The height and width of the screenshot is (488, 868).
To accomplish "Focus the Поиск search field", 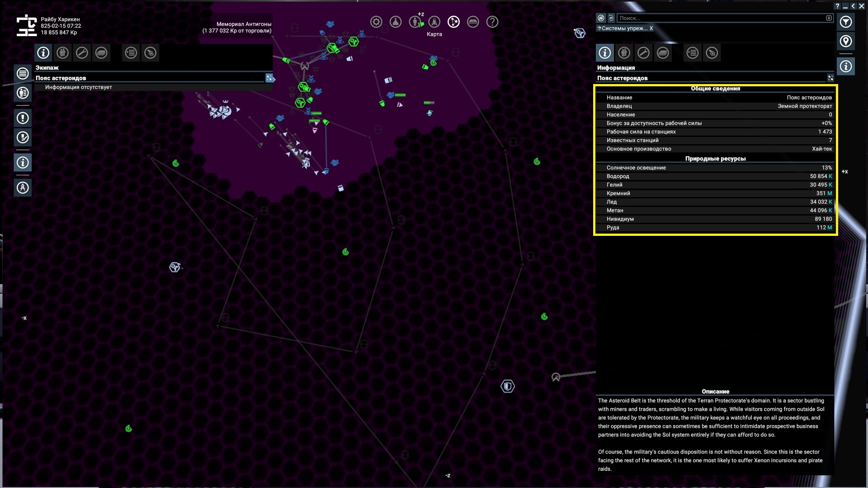I will pos(725,18).
